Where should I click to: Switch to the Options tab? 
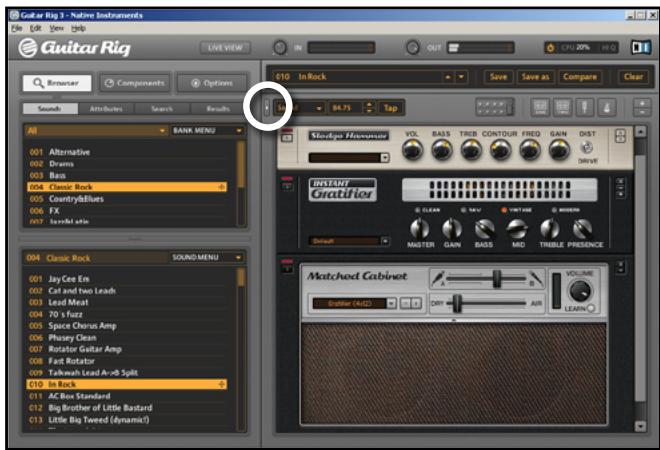[x=212, y=83]
